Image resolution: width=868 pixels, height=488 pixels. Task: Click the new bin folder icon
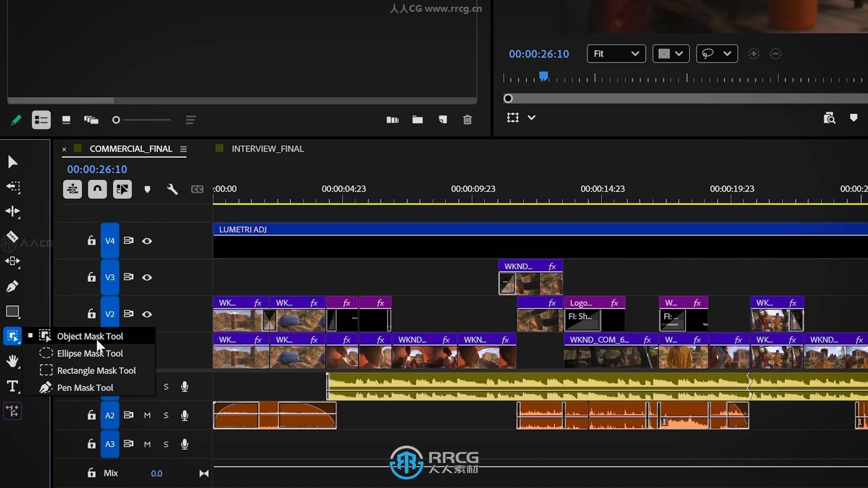[417, 120]
